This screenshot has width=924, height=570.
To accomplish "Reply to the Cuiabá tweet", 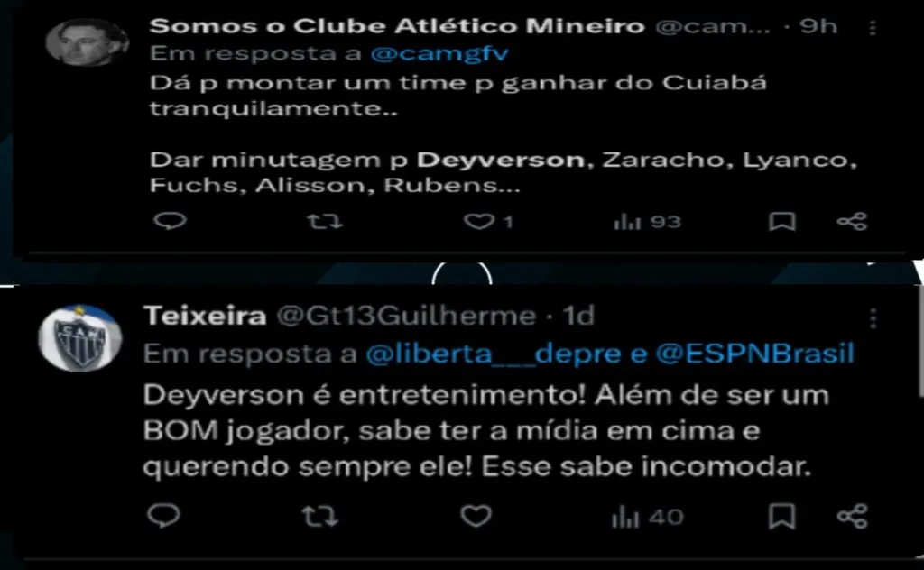I will [170, 221].
